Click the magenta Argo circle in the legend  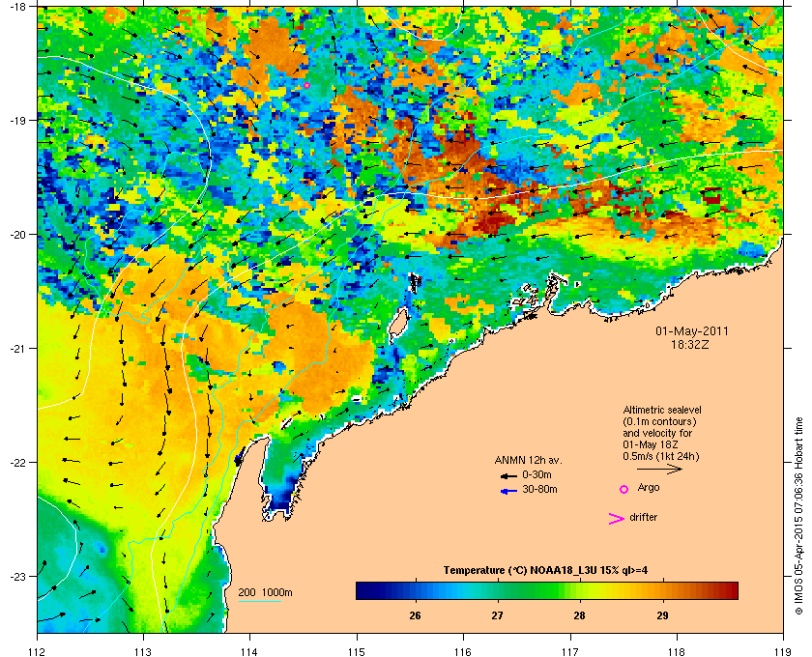click(624, 489)
